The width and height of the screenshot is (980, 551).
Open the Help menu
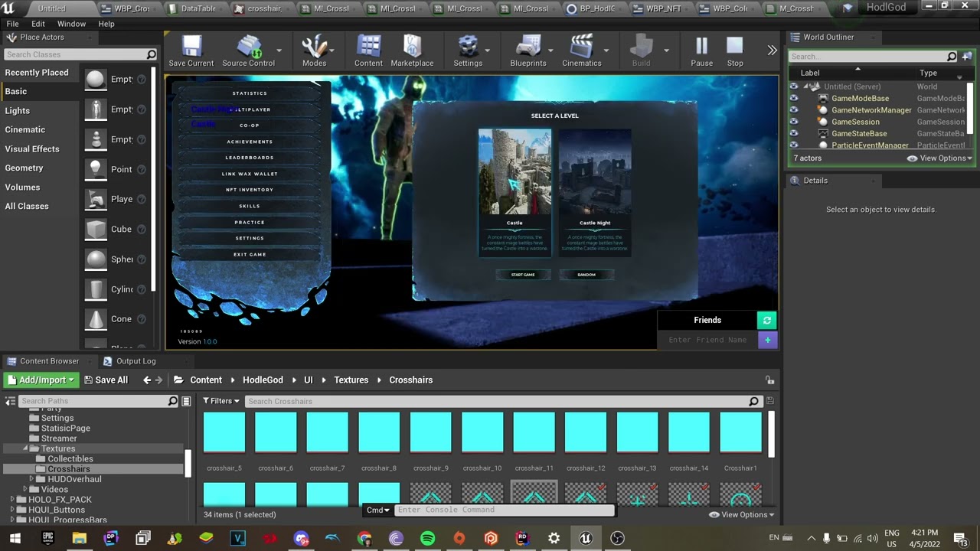[x=106, y=24]
